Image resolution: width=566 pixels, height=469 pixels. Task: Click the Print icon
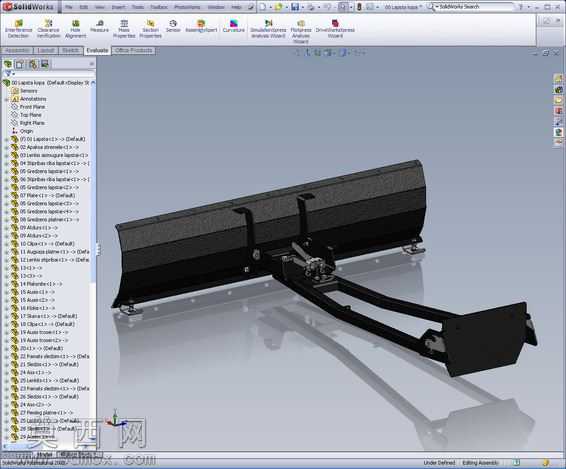pyautogui.click(x=311, y=7)
